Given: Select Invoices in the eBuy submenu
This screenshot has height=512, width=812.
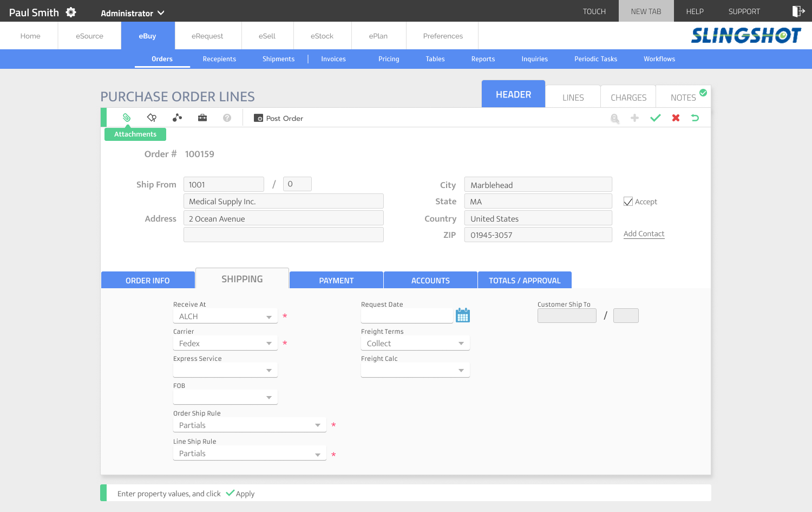Looking at the screenshot, I should point(333,59).
